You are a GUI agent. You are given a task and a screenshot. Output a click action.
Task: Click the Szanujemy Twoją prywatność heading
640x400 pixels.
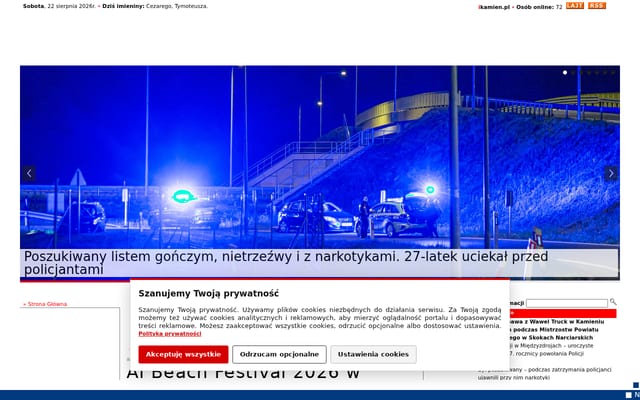click(209, 293)
